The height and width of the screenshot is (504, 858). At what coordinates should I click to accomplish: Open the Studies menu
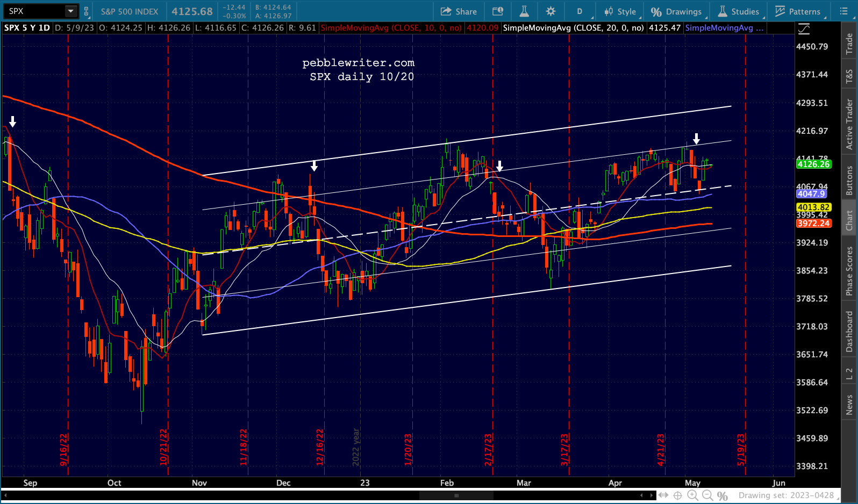(x=739, y=11)
